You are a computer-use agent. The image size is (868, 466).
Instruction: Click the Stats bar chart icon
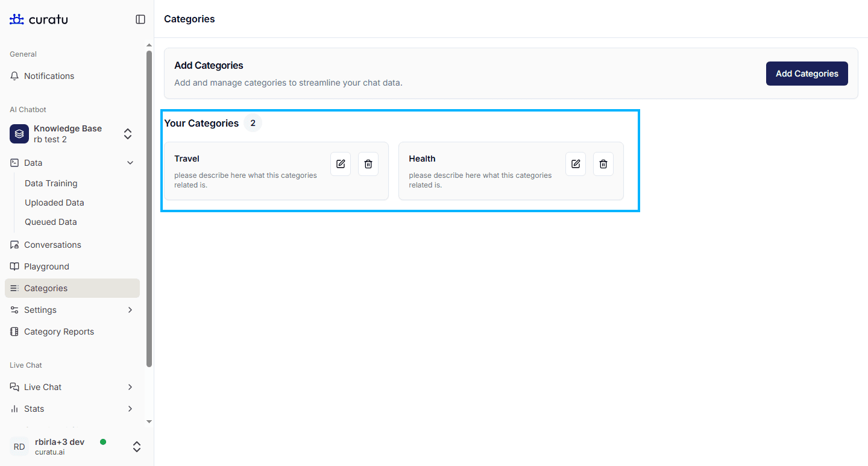pyautogui.click(x=14, y=409)
